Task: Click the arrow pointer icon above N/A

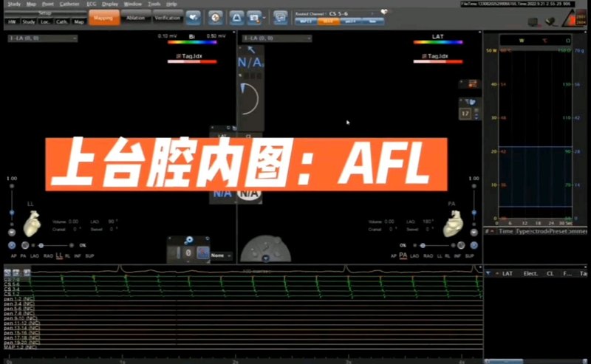Action: click(x=251, y=49)
